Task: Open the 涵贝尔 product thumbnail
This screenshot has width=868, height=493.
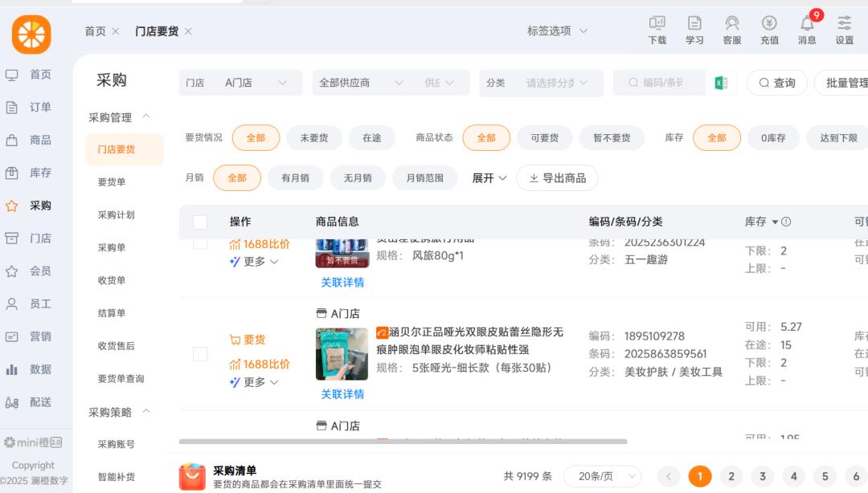Action: tap(342, 354)
